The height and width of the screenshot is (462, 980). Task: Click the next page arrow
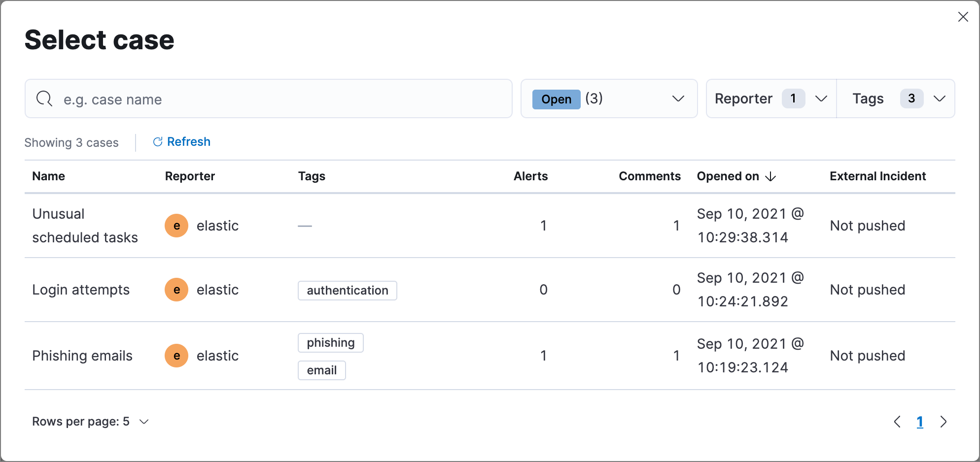pyautogui.click(x=944, y=422)
